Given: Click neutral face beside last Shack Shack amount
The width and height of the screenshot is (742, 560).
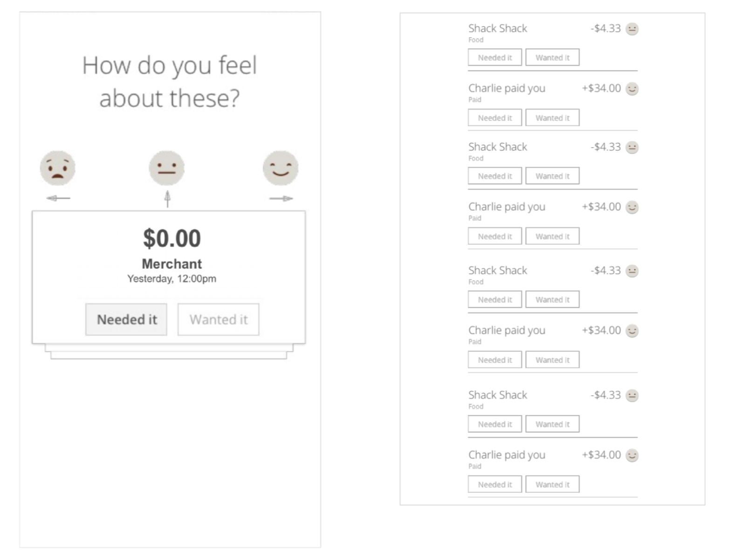Looking at the screenshot, I should pos(632,396).
